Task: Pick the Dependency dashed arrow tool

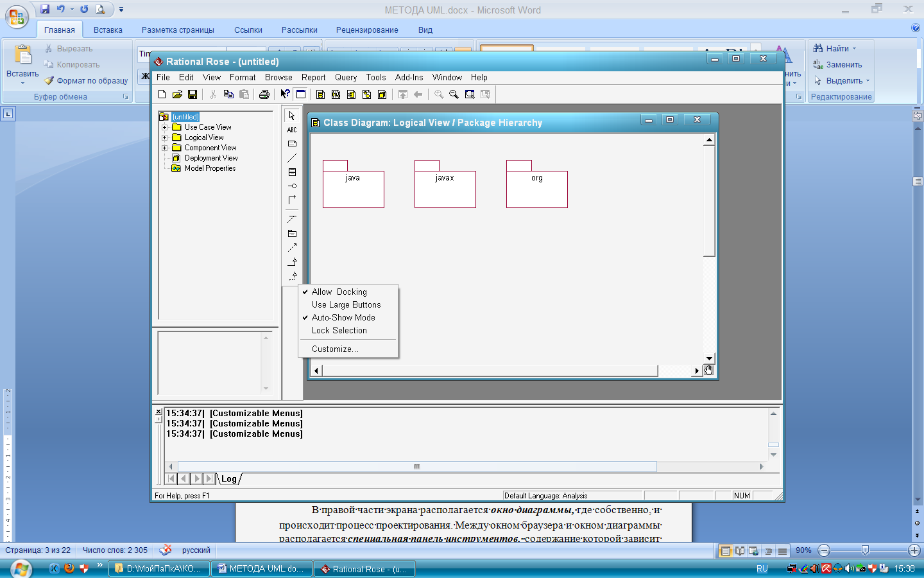Action: tap(292, 248)
